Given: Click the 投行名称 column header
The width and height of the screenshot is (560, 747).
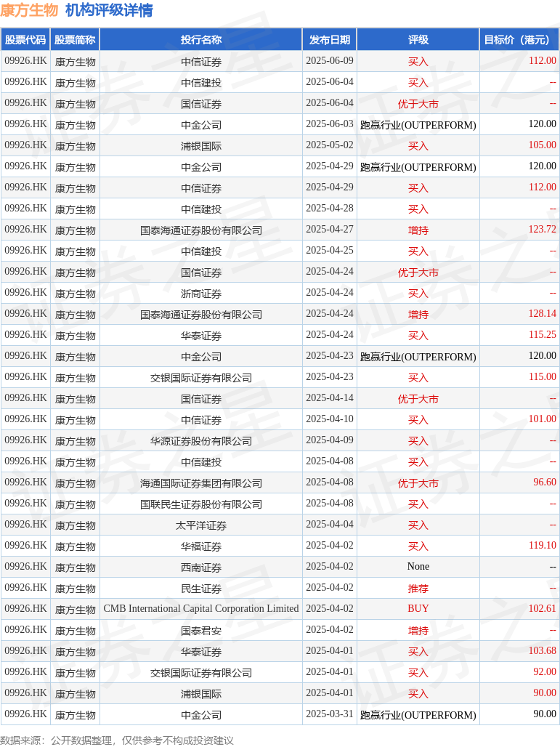Looking at the screenshot, I should pos(201,39).
